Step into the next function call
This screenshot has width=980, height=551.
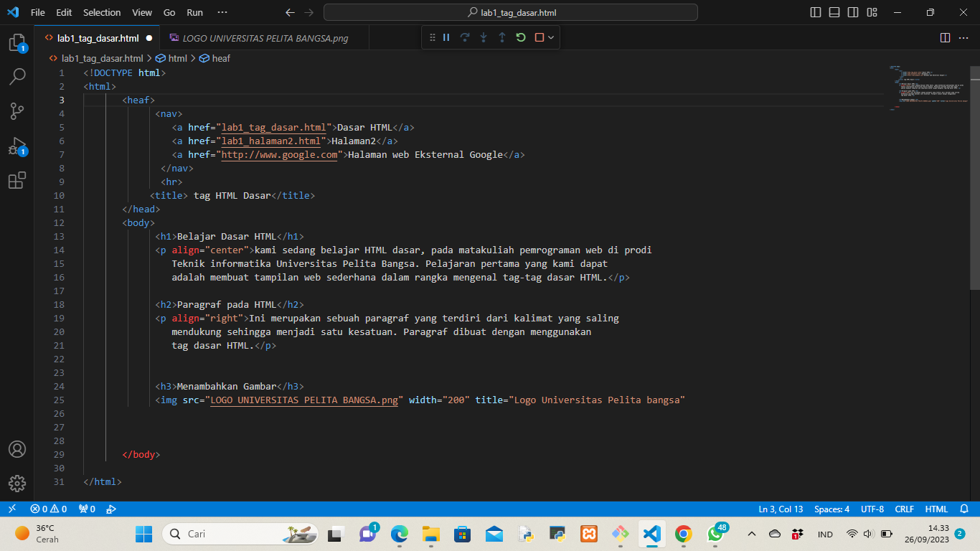[x=483, y=37]
